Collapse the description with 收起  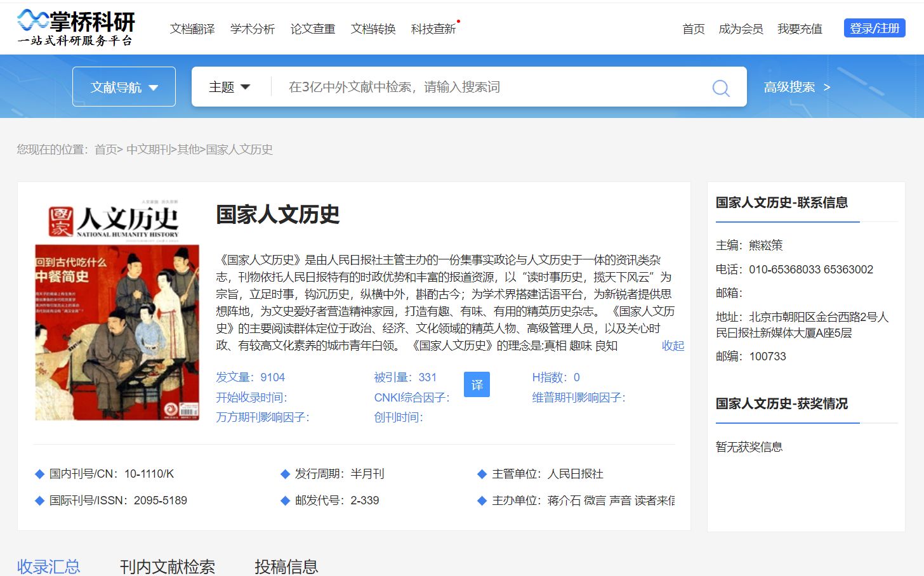[x=673, y=346]
